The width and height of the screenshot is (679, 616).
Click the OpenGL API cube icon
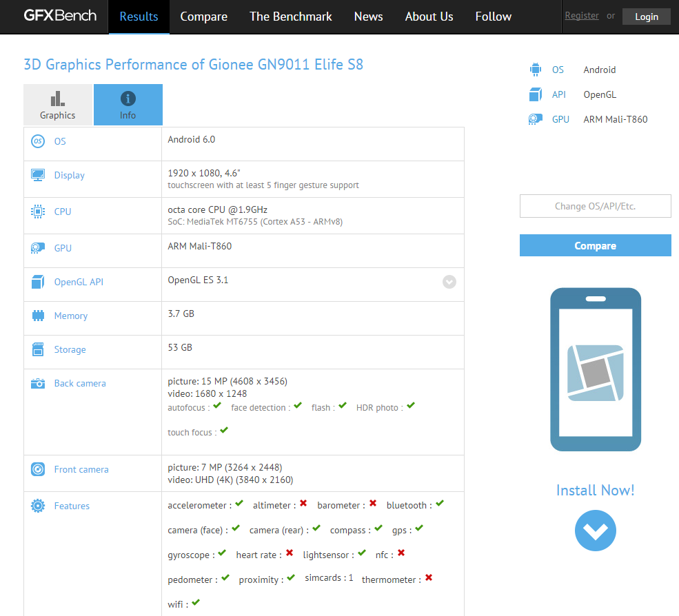38,282
